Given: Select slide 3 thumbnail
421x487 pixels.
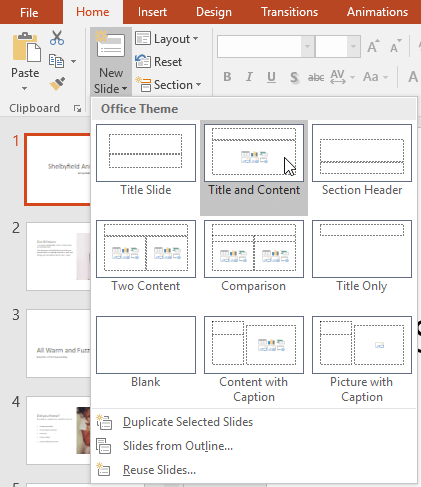Looking at the screenshot, I should point(58,343).
